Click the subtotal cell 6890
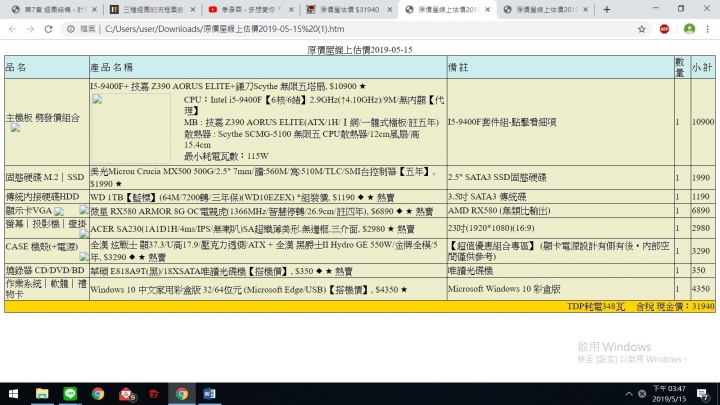 [701, 211]
